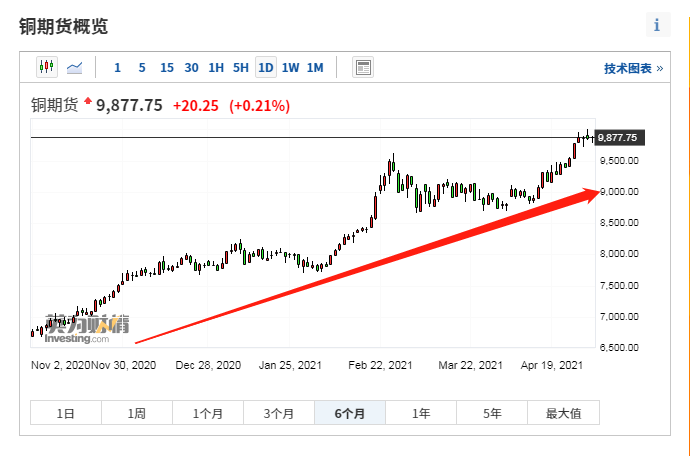Click the 最大值 range button

point(563,413)
